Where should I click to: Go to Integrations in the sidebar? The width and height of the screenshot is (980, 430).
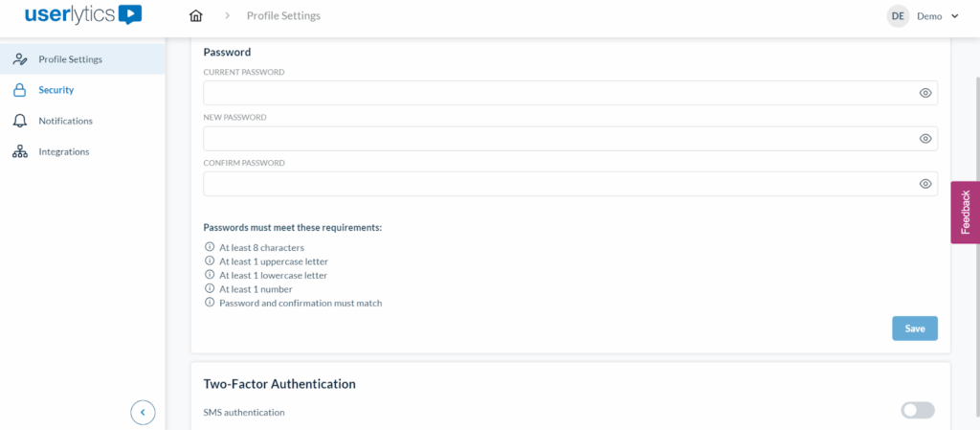tap(63, 151)
